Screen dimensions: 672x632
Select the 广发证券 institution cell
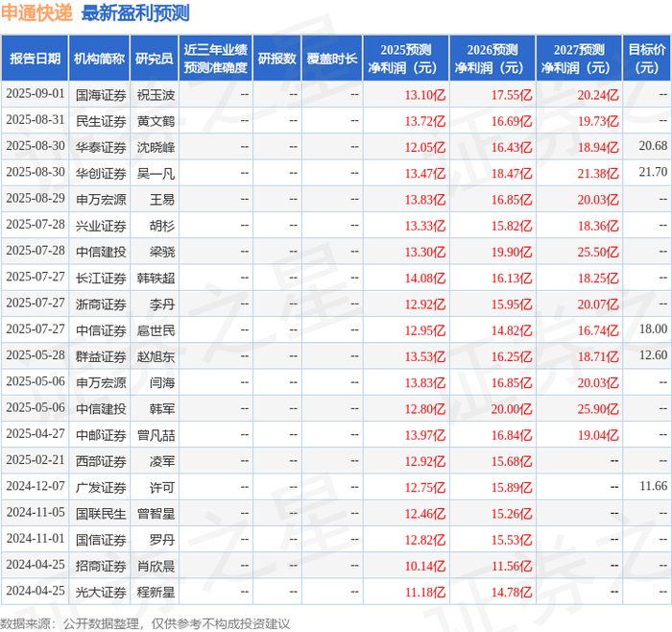(x=101, y=487)
